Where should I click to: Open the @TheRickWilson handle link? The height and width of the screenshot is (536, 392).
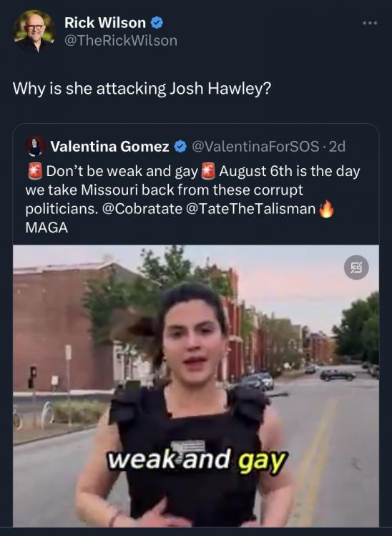click(x=121, y=41)
